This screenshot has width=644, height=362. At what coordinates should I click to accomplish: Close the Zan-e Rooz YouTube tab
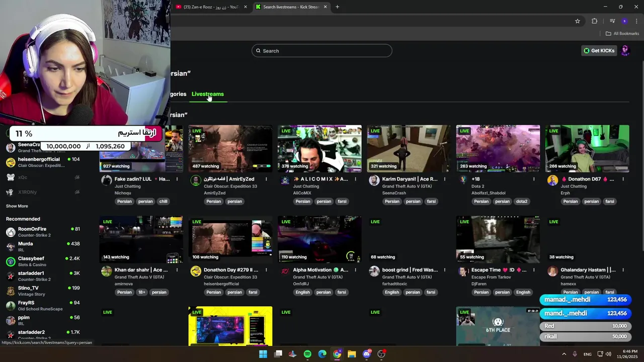tap(246, 7)
